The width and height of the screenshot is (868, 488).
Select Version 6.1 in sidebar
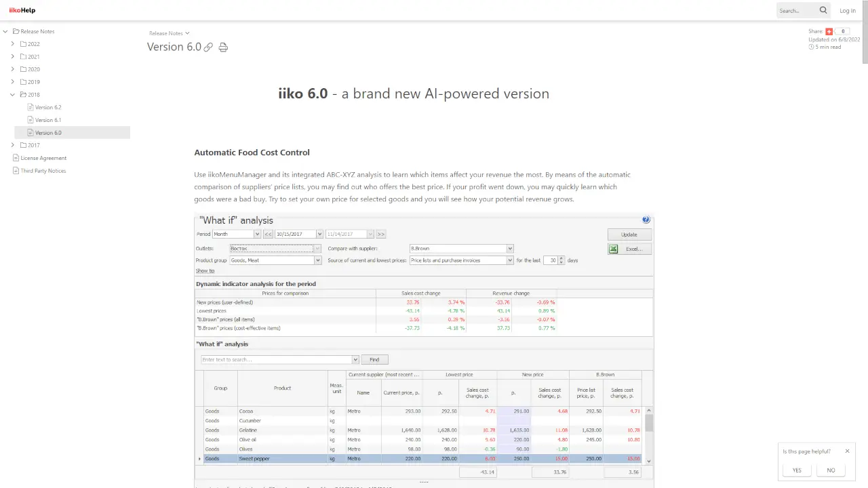[48, 120]
